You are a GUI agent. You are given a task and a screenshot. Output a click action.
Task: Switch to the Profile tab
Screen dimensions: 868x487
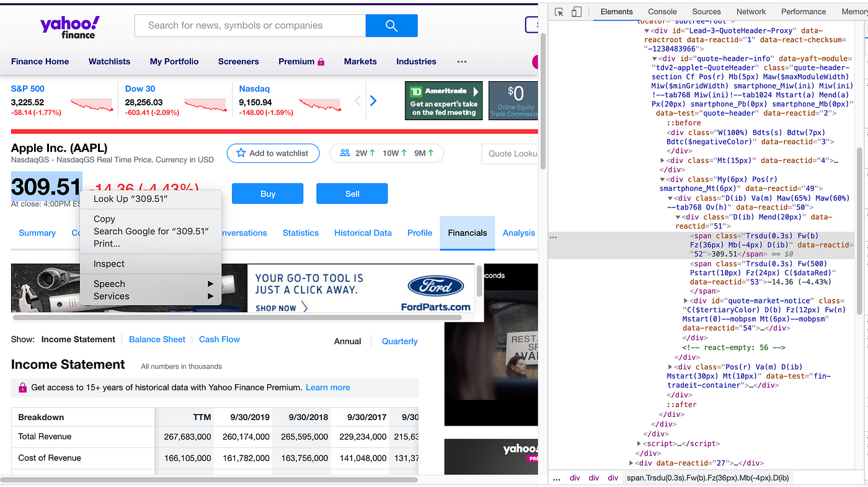[420, 233]
